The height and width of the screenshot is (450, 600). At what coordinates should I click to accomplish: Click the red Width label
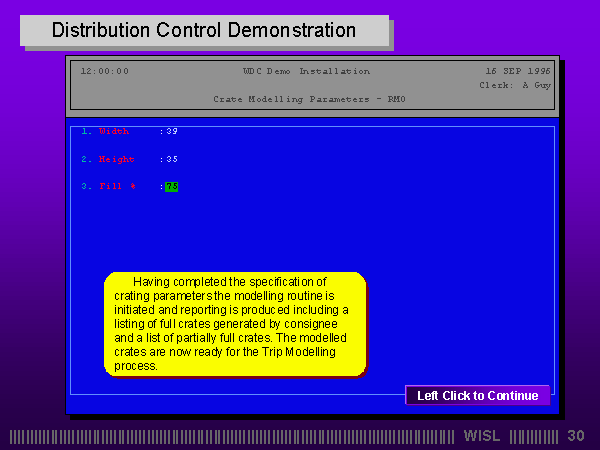(114, 131)
